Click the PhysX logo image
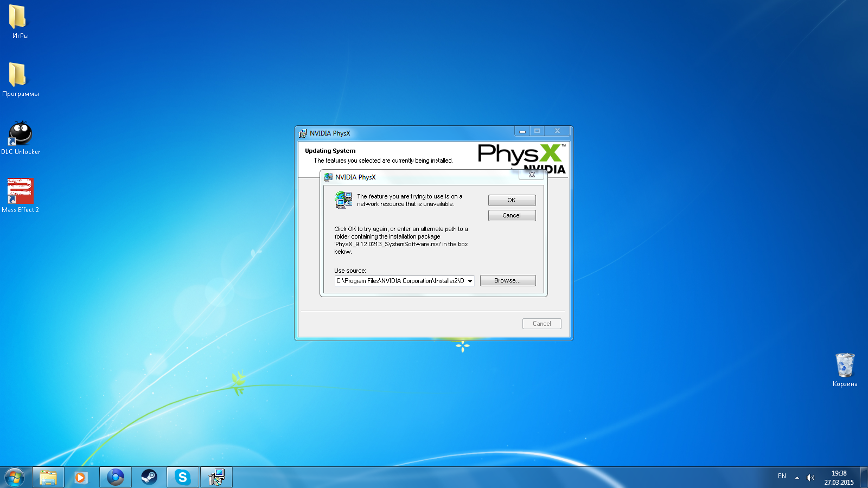The width and height of the screenshot is (868, 488). (x=522, y=159)
